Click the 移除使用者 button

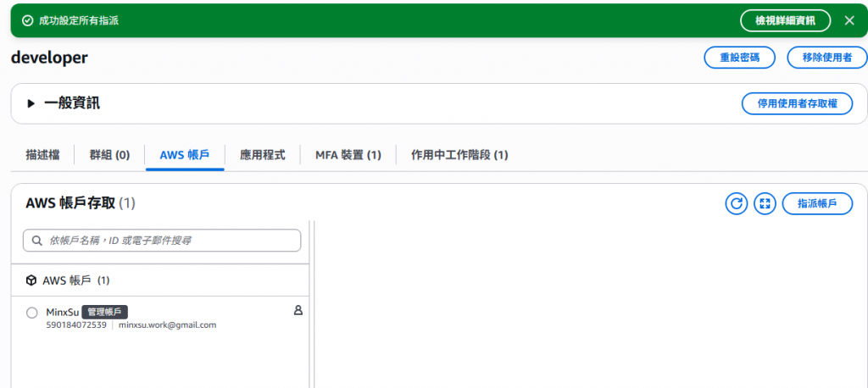(827, 58)
